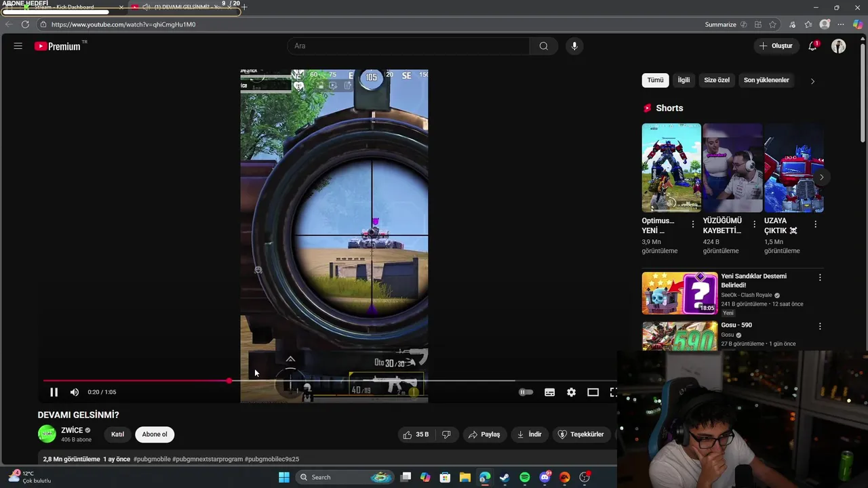Screen dimensions: 868x488
Task: Open the UZAYA ÇIKTIK Short thumbnail
Action: coord(793,167)
